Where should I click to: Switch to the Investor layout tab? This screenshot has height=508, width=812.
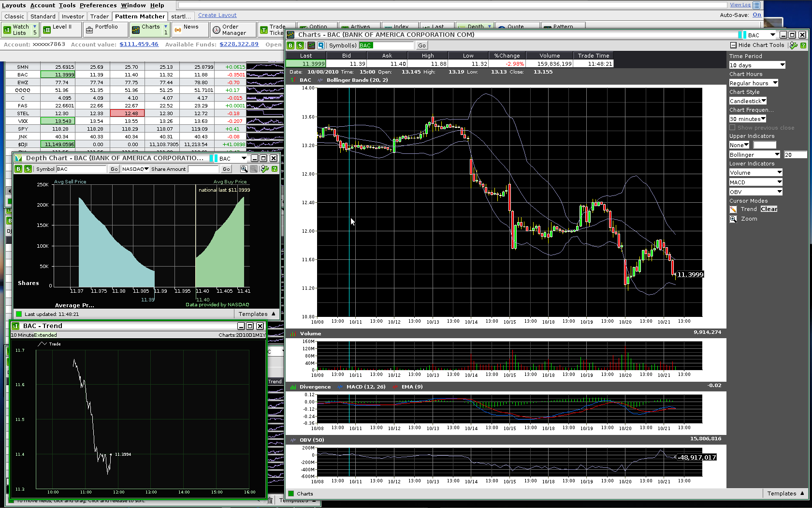point(72,16)
